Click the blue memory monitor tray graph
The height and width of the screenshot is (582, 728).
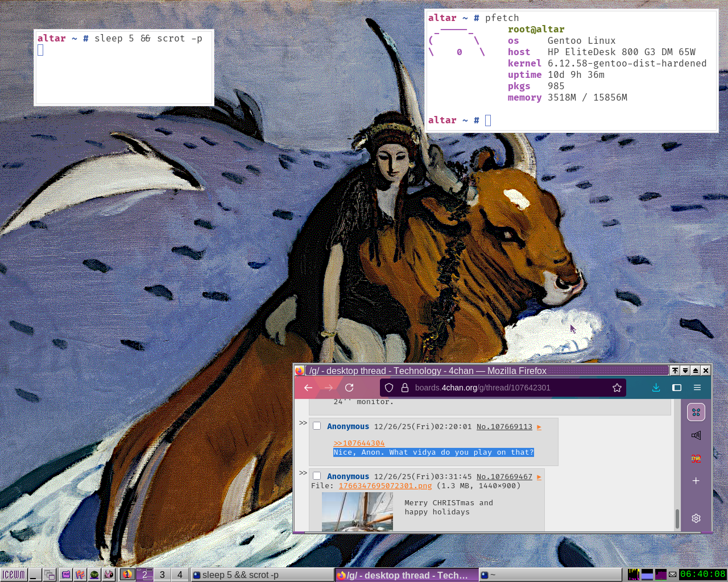tap(647, 575)
